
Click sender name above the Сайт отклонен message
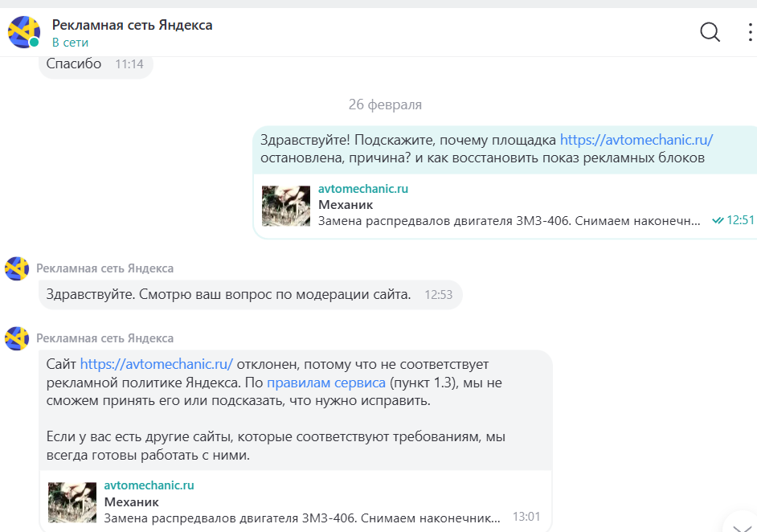(x=104, y=338)
